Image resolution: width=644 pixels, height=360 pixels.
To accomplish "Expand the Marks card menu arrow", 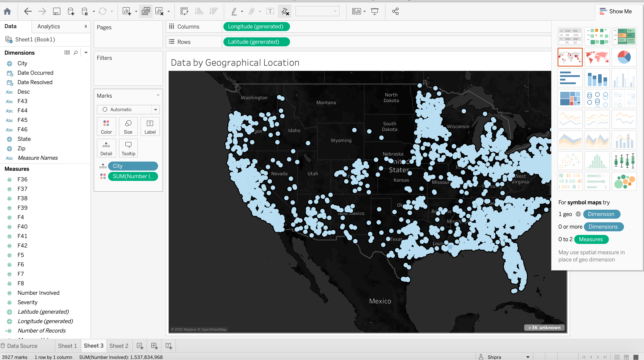I will pos(158,95).
